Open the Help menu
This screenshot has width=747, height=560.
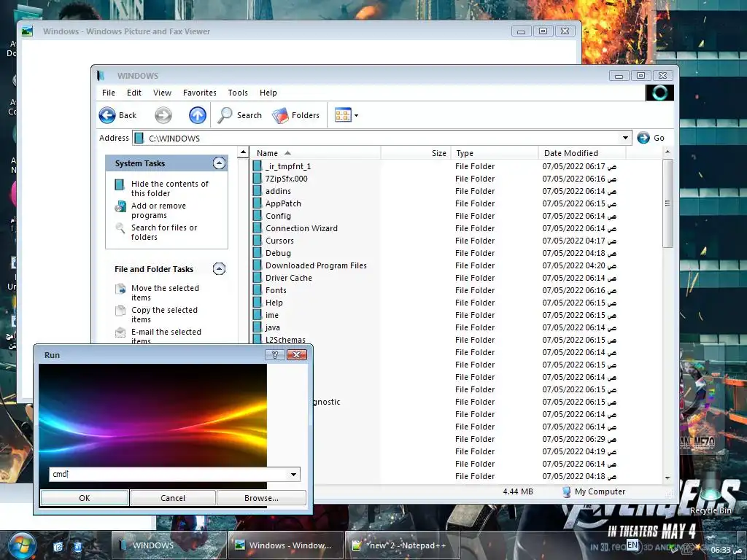point(268,93)
